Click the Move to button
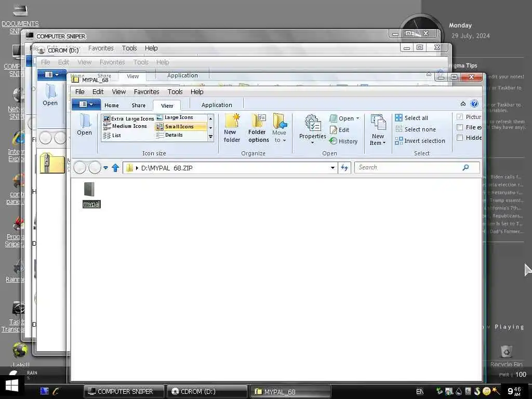The image size is (532, 399). pos(279,128)
